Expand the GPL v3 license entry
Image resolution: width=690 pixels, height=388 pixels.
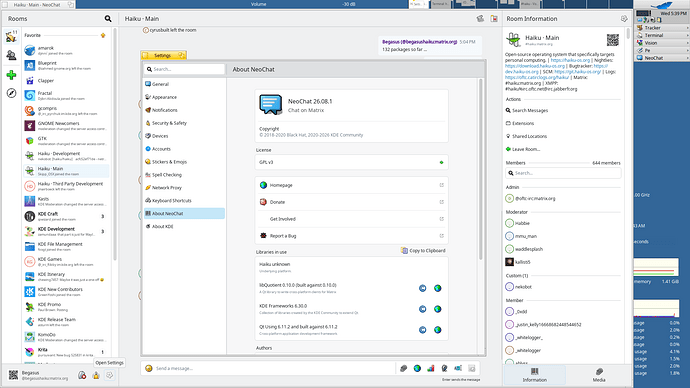(x=351, y=162)
